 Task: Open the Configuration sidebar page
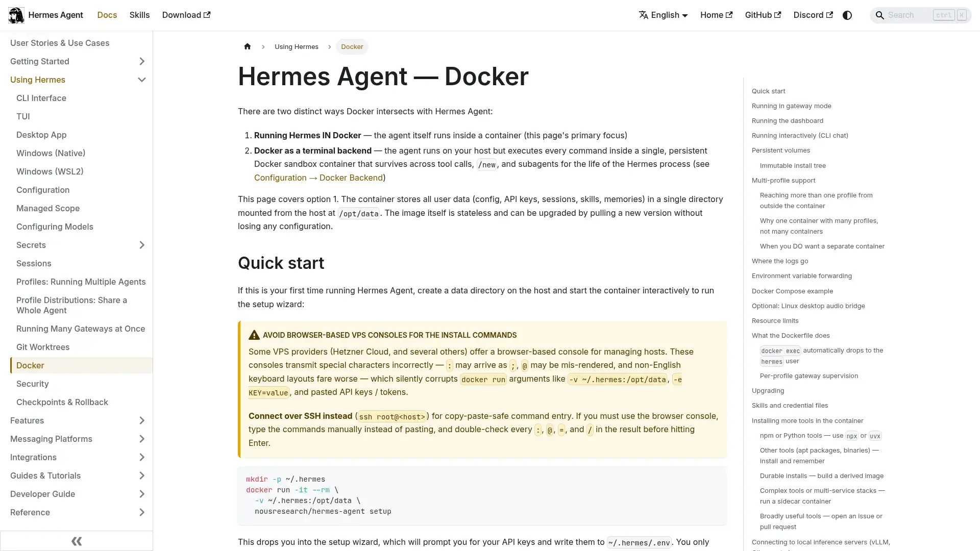point(43,190)
